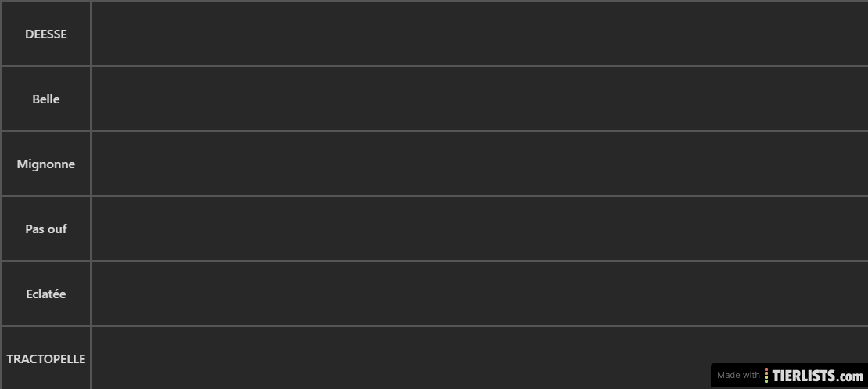Select the TRACTOPELLE tier label
This screenshot has height=389, width=868.
pos(46,358)
